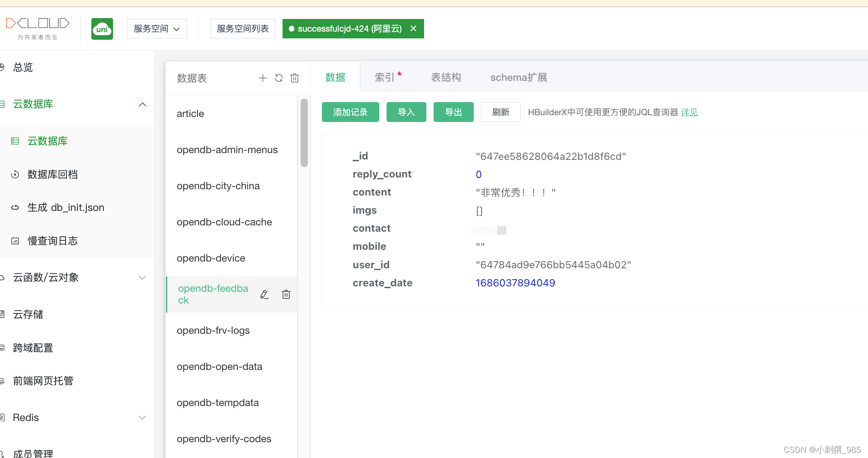Viewport: 868px width, 458px height.
Task: Switch to the 索引 tab
Action: coord(388,77)
